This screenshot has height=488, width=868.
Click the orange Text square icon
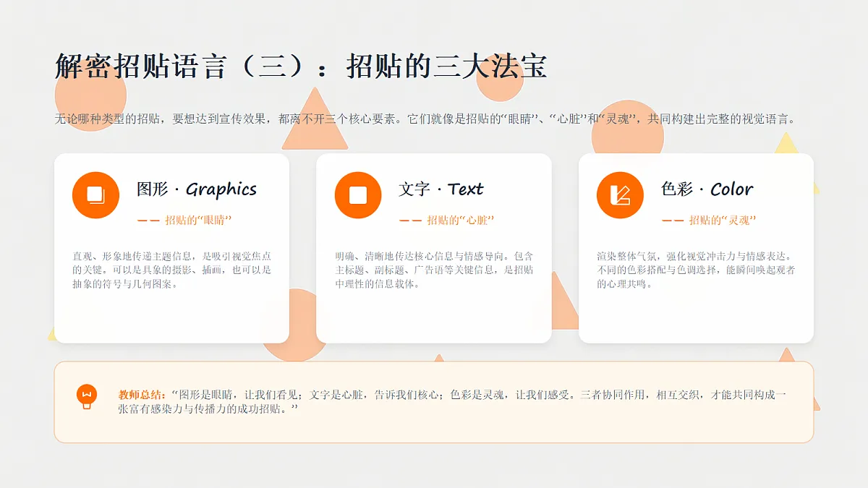pyautogui.click(x=358, y=195)
